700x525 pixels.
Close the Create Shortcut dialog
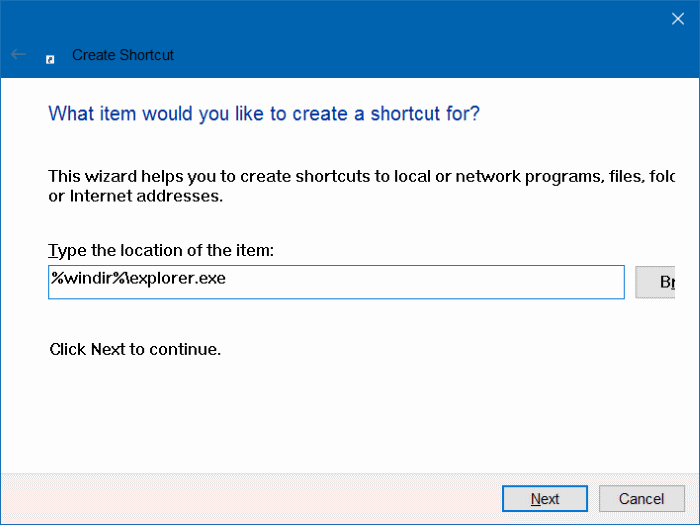coord(678,19)
